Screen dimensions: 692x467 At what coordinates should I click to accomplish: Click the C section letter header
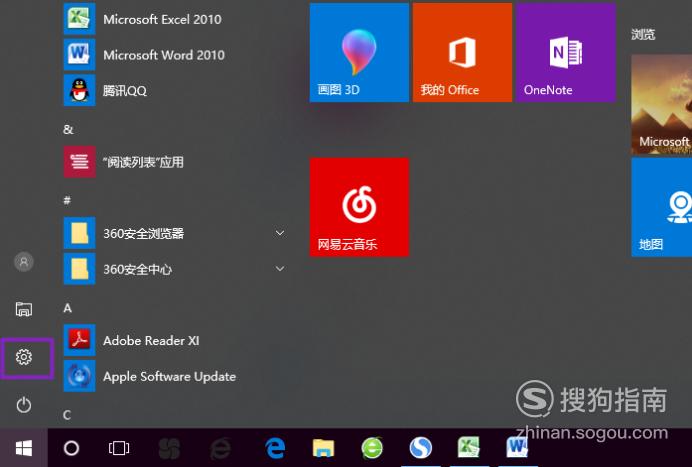point(67,415)
